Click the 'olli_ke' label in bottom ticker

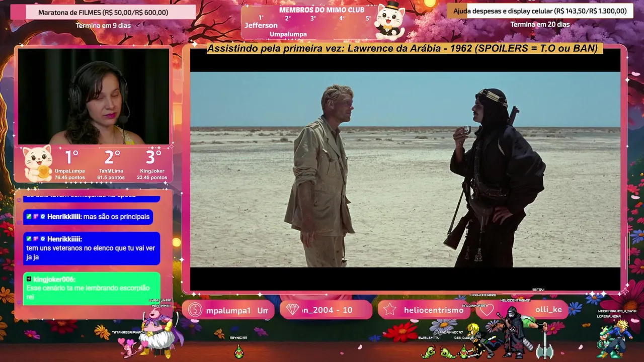coord(548,310)
